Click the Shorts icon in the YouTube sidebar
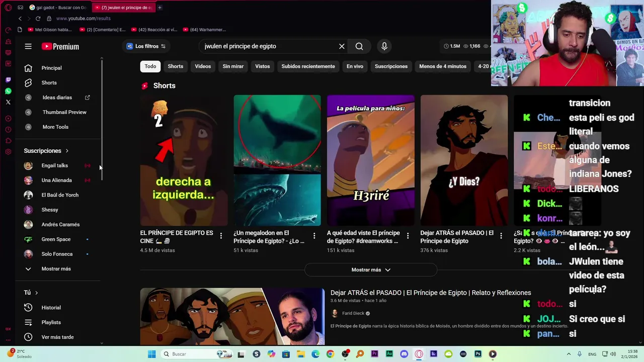Screen dimensions: 644x362 tap(28, 82)
